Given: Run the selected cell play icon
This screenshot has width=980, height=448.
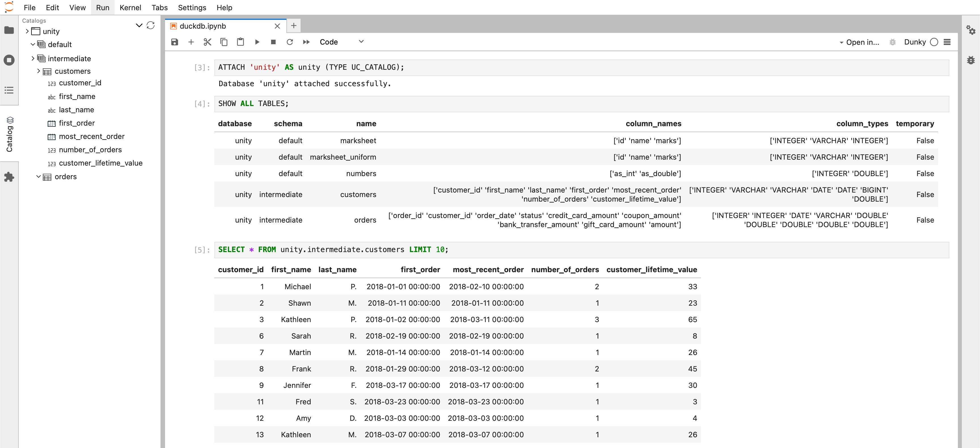Looking at the screenshot, I should point(257,42).
